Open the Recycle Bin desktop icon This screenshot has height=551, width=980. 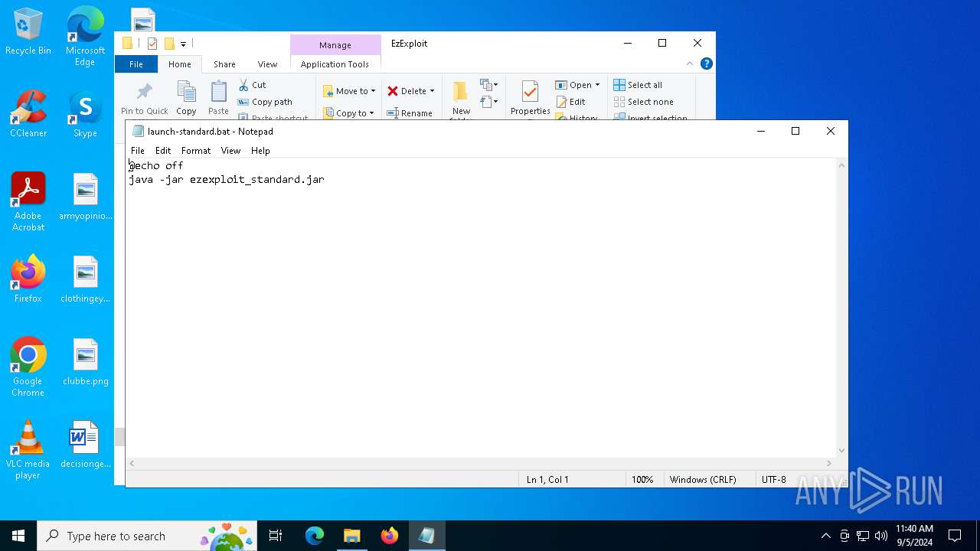point(28,32)
